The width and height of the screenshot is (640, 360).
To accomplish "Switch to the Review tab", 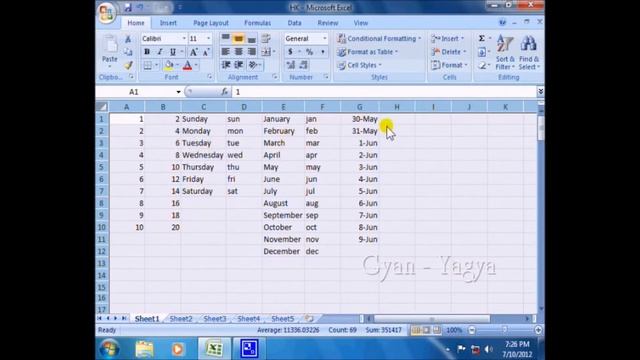I will coord(328,23).
